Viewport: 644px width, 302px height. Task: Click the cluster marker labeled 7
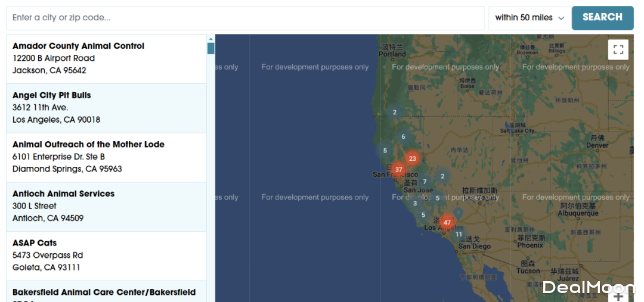pos(425,182)
